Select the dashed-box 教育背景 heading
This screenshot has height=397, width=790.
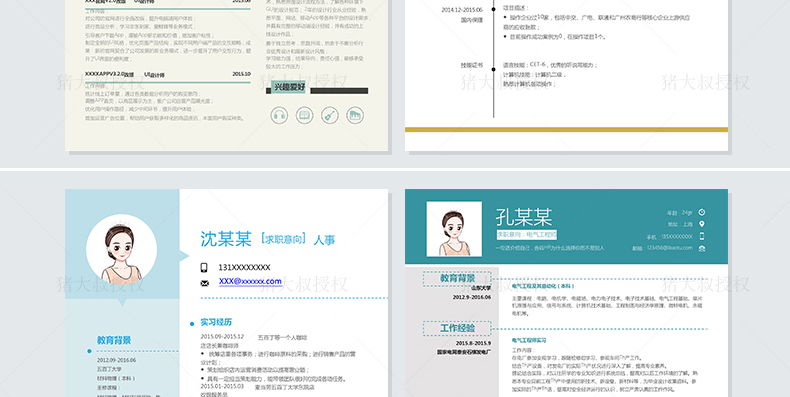tap(457, 278)
